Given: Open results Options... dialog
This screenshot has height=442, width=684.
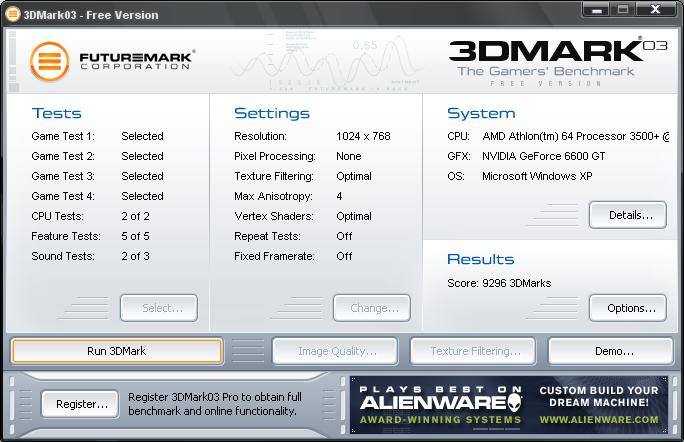Looking at the screenshot, I should 627,308.
